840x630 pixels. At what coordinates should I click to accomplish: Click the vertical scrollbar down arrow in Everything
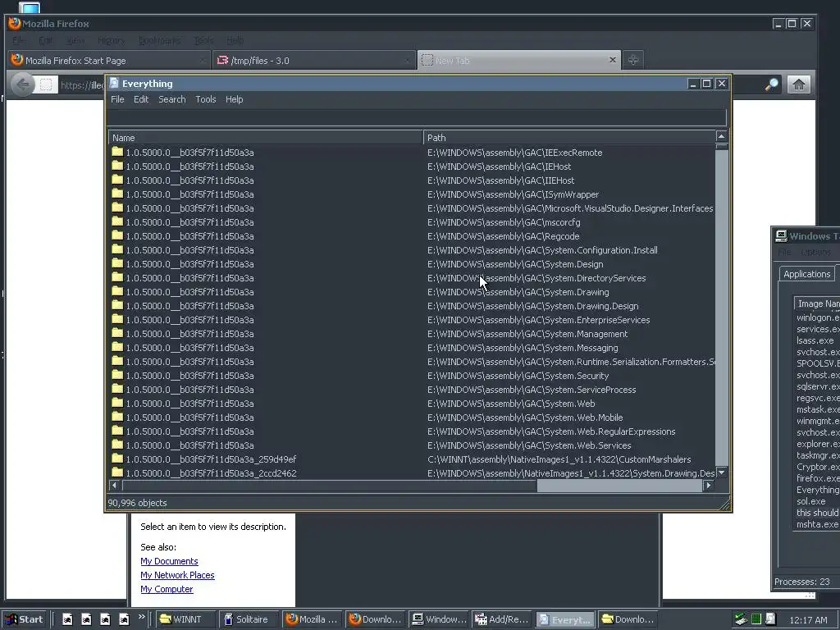pyautogui.click(x=722, y=472)
